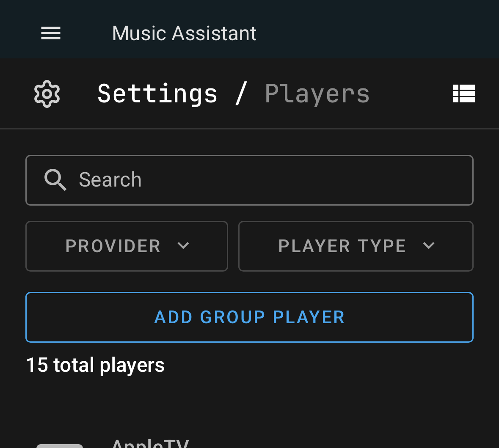Image resolution: width=499 pixels, height=448 pixels.
Task: Focus the Search players input field
Action: point(271,180)
